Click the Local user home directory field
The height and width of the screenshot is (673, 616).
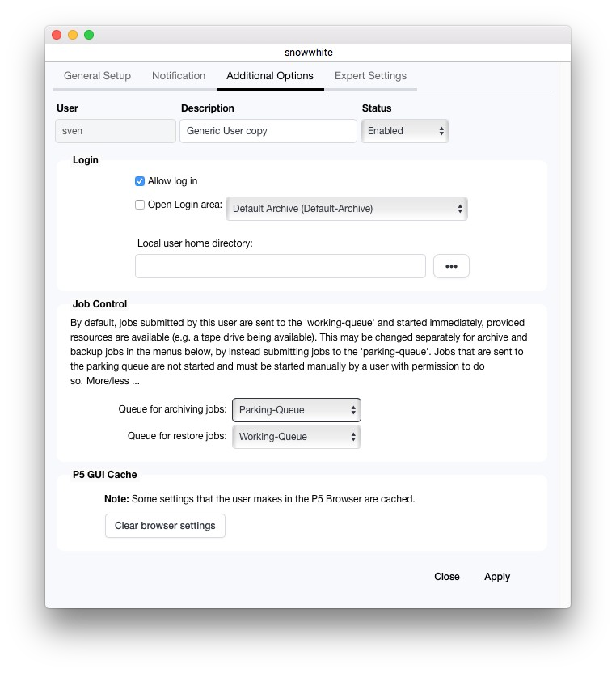point(280,266)
